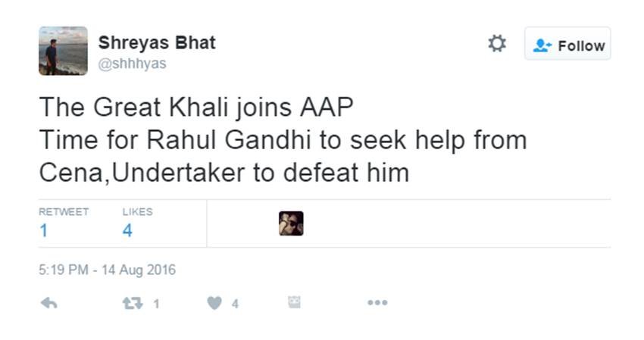Click the number beside the retweet icon
This screenshot has height=340, width=644.
(x=156, y=304)
